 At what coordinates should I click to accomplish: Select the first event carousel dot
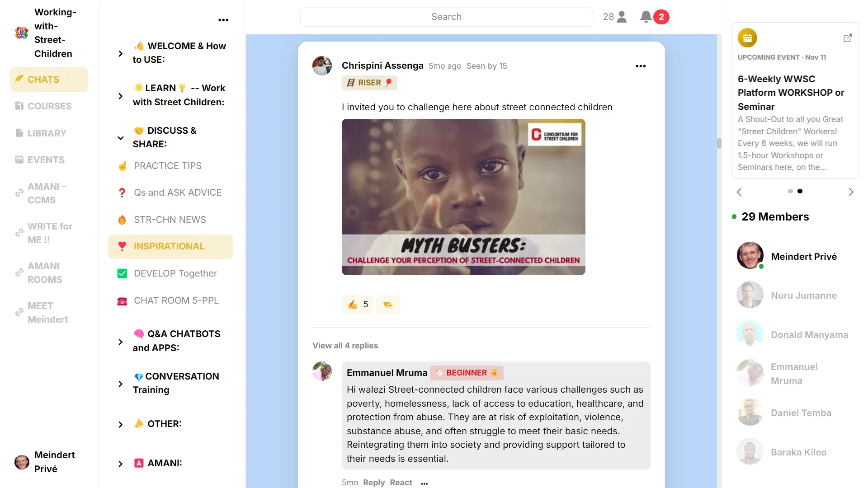tap(790, 191)
